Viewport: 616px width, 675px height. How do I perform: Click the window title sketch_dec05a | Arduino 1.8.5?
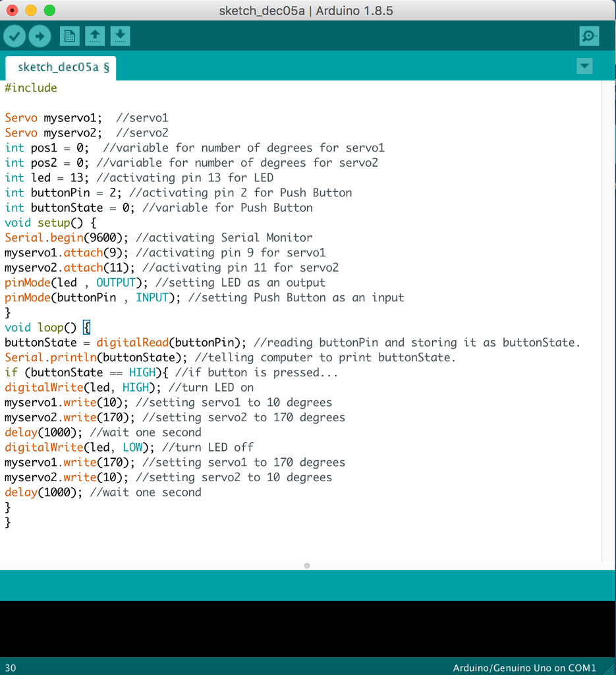306,11
